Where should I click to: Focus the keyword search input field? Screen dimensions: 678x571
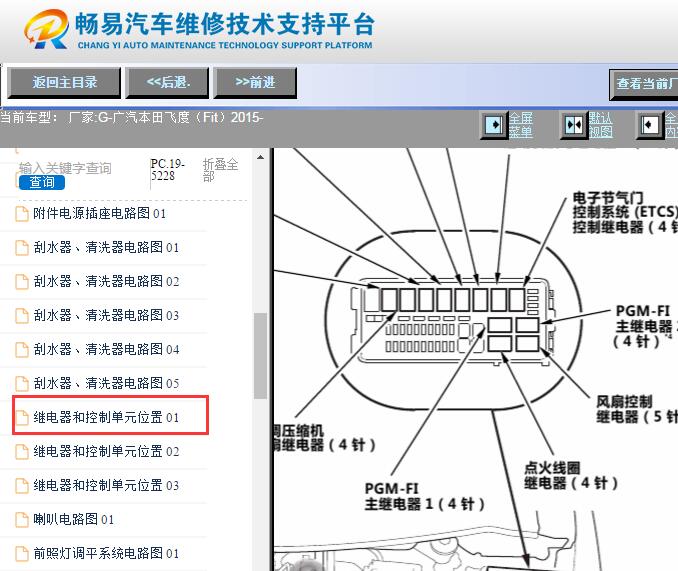point(65,168)
